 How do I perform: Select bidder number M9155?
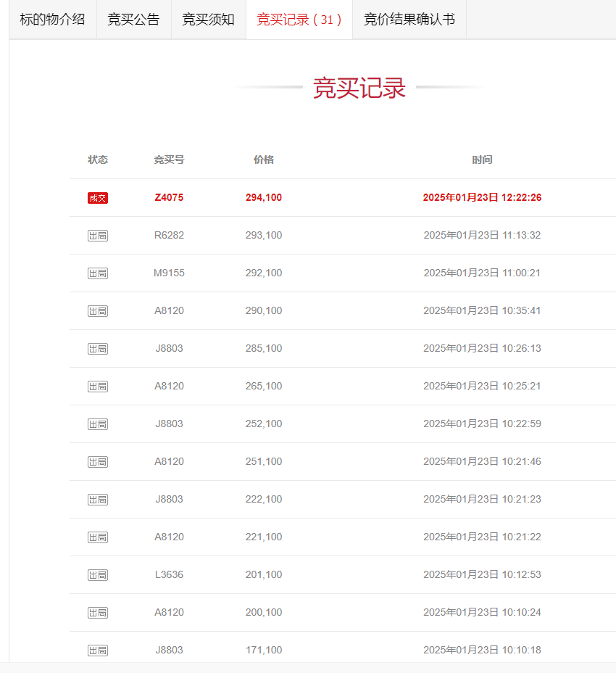coord(169,273)
